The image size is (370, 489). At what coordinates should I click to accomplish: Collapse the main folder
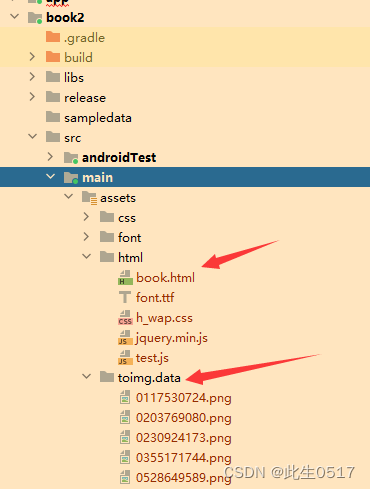51,176
